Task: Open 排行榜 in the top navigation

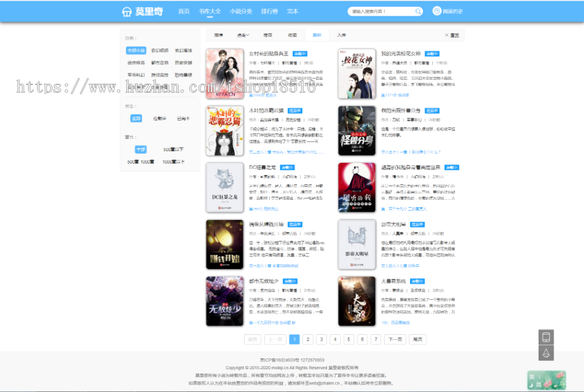Action: pos(270,11)
